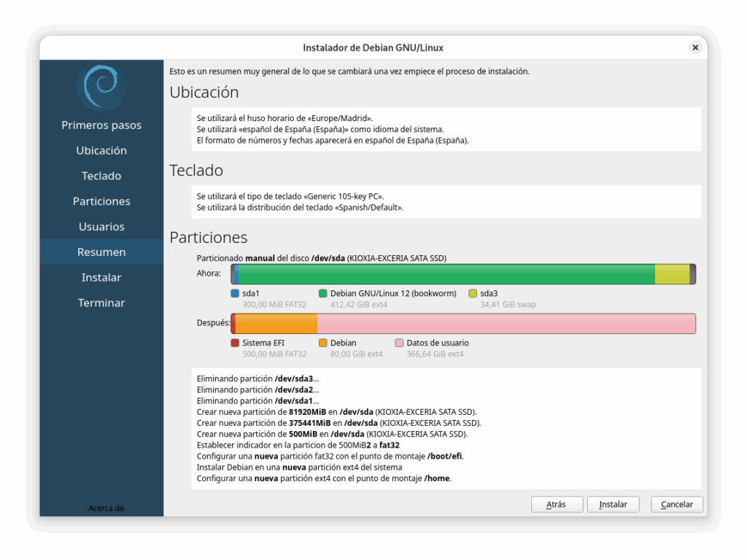Click the pink Datos de usuario swatch

click(399, 343)
